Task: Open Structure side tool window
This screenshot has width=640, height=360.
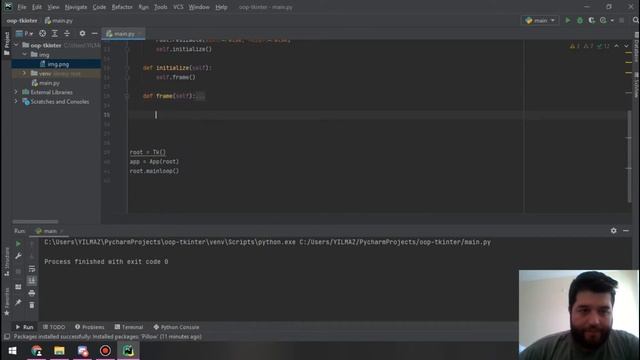Action: pos(7,261)
